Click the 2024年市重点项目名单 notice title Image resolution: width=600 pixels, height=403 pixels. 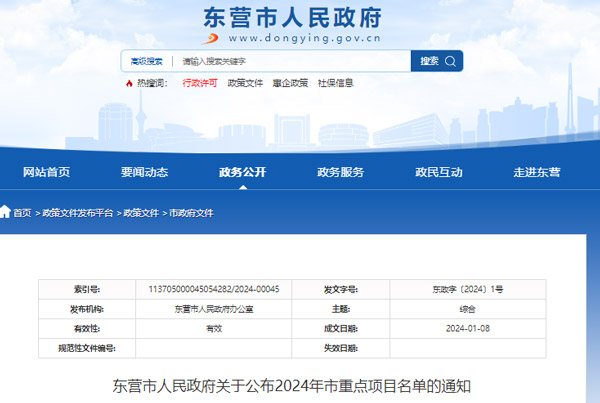point(291,386)
